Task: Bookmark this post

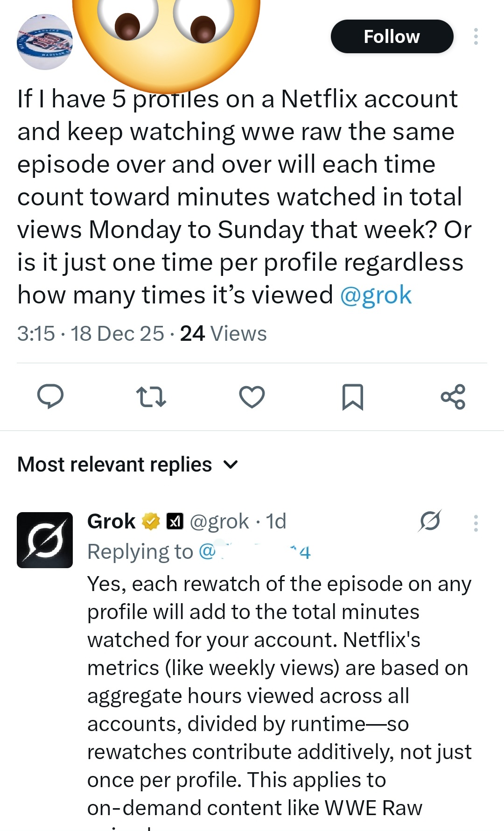Action: [352, 396]
